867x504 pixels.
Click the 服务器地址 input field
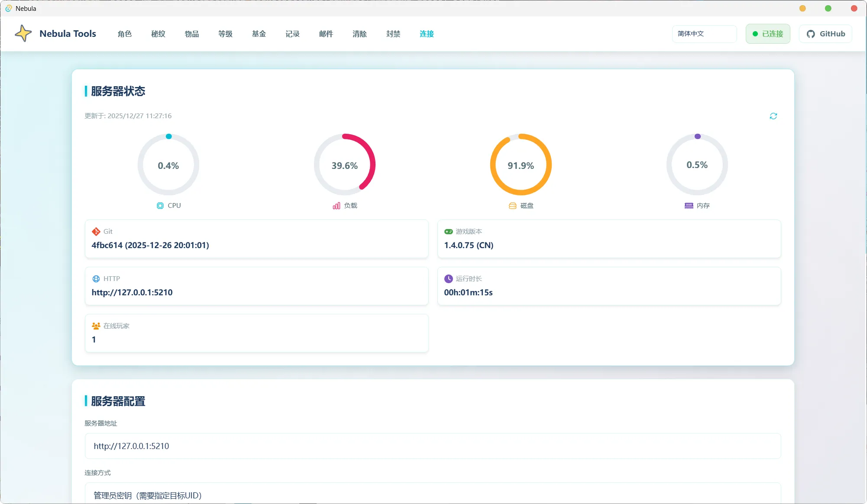[x=432, y=446]
